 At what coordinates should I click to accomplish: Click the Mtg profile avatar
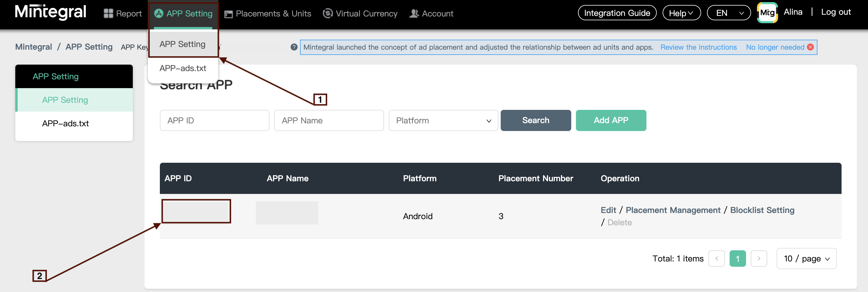(x=767, y=13)
